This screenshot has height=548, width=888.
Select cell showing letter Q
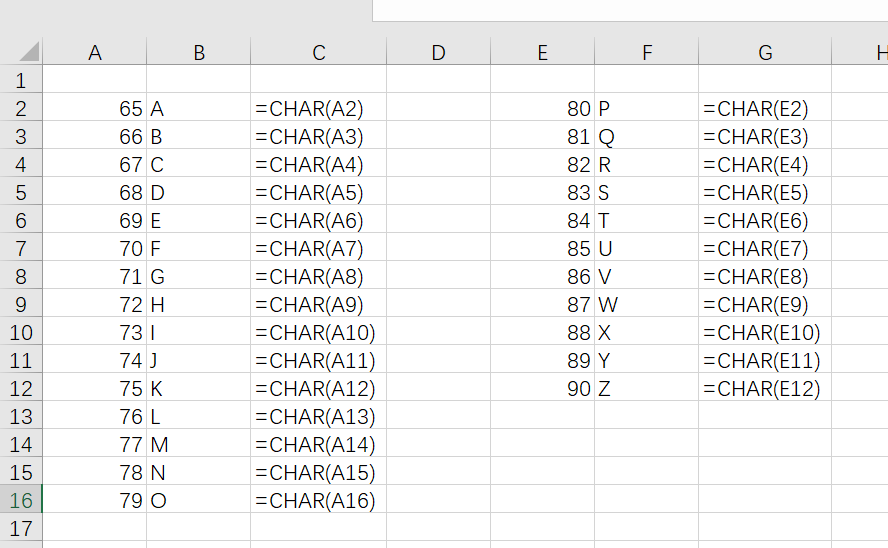click(x=646, y=136)
